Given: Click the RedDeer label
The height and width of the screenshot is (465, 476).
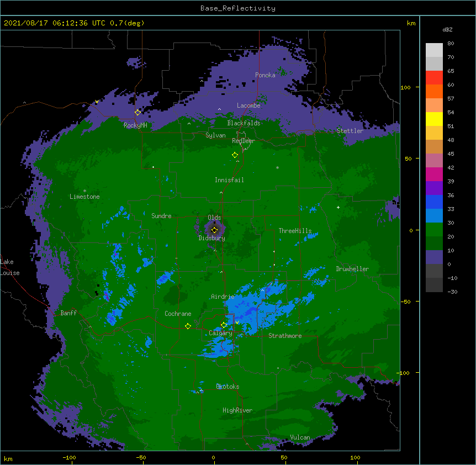Looking at the screenshot, I should click(244, 141).
